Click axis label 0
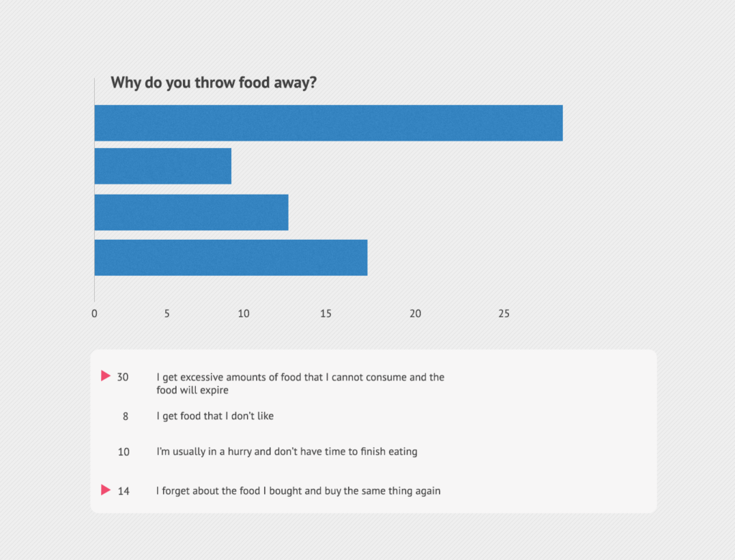 [95, 314]
